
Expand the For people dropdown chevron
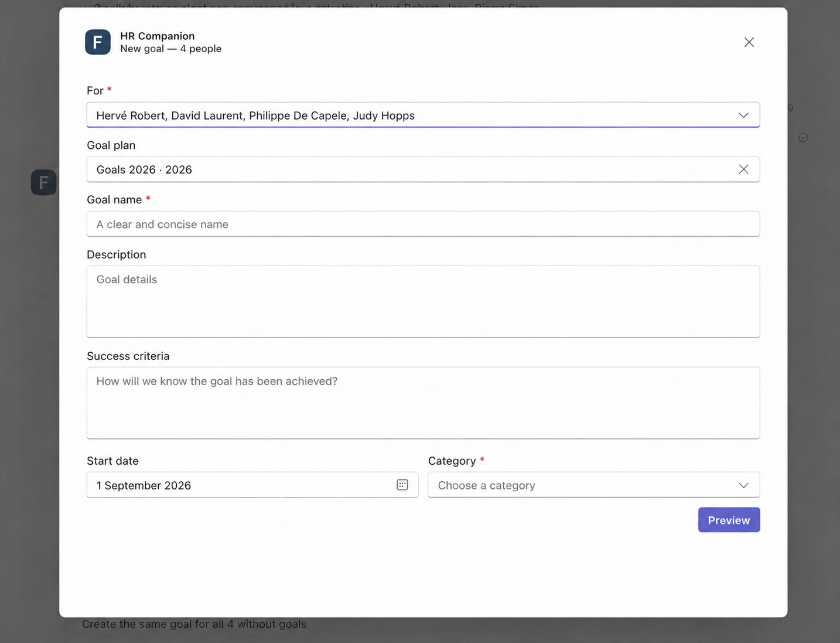click(743, 115)
